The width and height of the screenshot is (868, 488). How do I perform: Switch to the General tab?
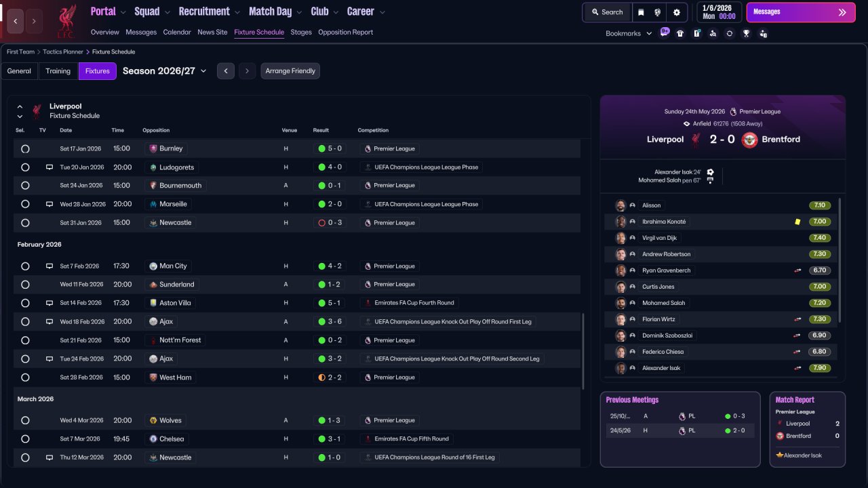pos(19,71)
